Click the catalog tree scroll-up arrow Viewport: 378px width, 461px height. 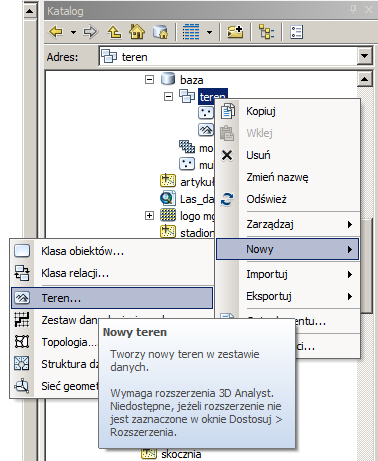364,79
